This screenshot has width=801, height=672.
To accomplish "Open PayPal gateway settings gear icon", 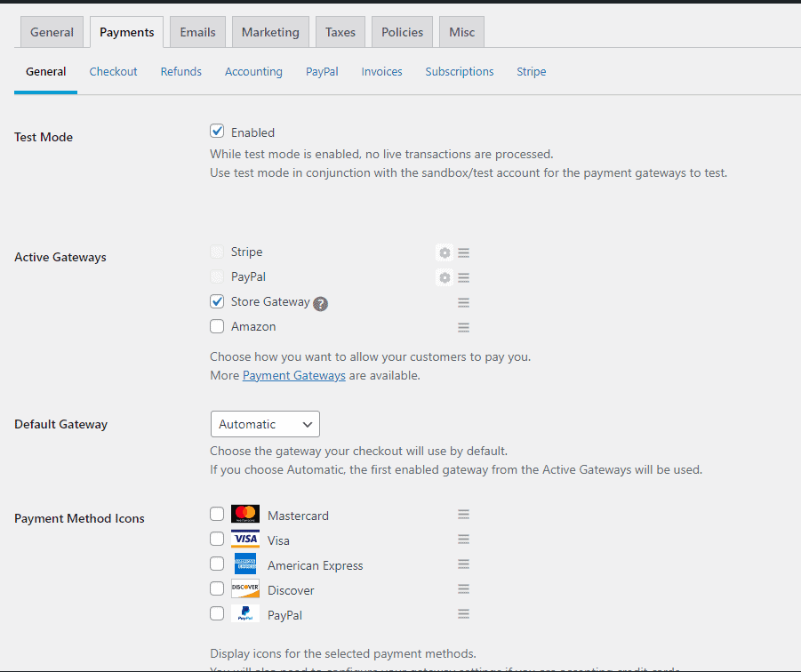I will coord(445,278).
